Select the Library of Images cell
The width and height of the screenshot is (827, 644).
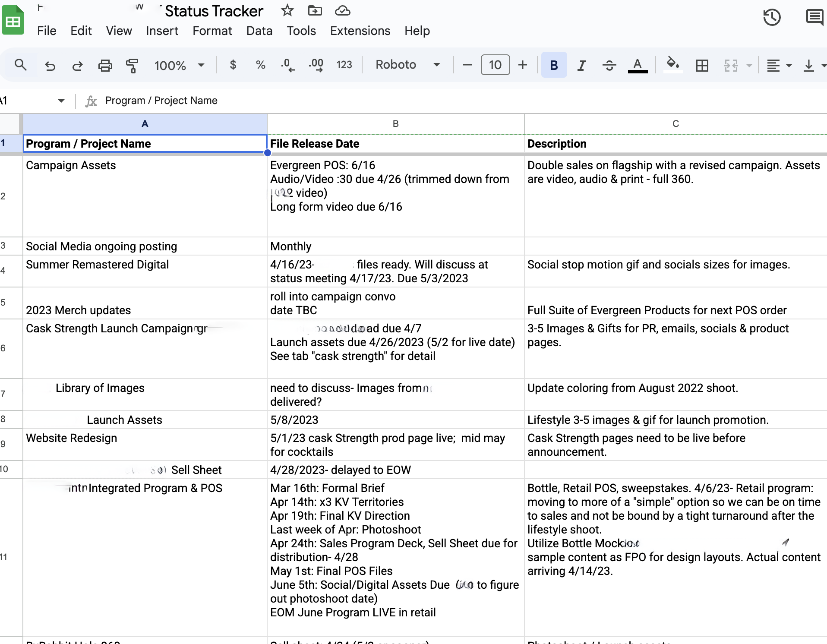(145, 395)
